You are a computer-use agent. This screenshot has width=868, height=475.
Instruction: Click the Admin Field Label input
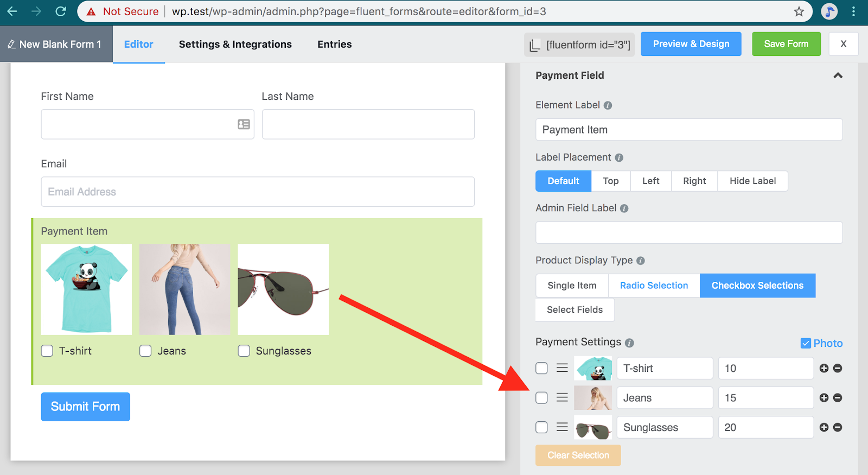(x=689, y=233)
